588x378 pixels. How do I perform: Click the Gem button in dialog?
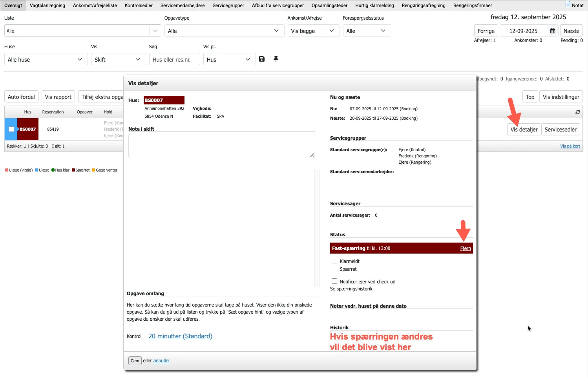point(135,361)
